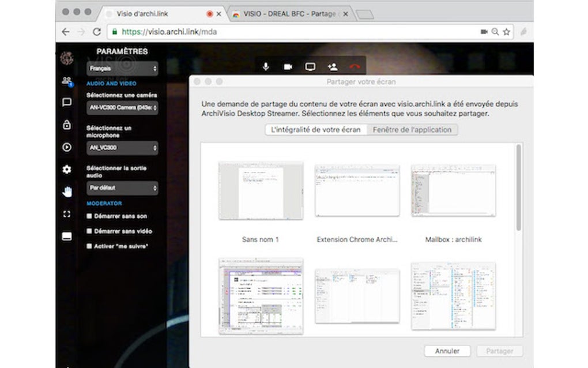
Task: Click the lock icon in the sidebar
Action: [x=67, y=125]
